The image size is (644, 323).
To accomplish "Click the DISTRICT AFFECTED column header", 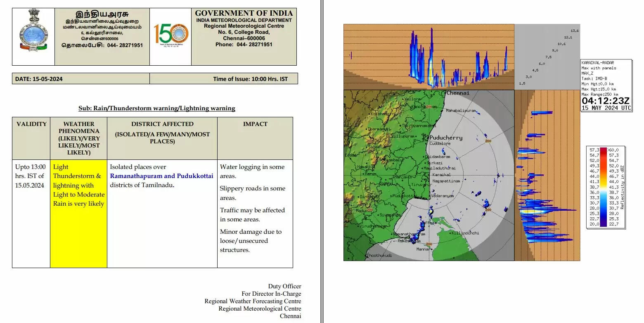I will coord(162,124).
